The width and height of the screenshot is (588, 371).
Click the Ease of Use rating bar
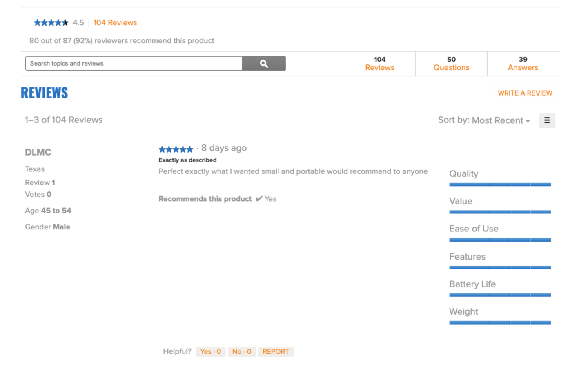[x=500, y=240]
